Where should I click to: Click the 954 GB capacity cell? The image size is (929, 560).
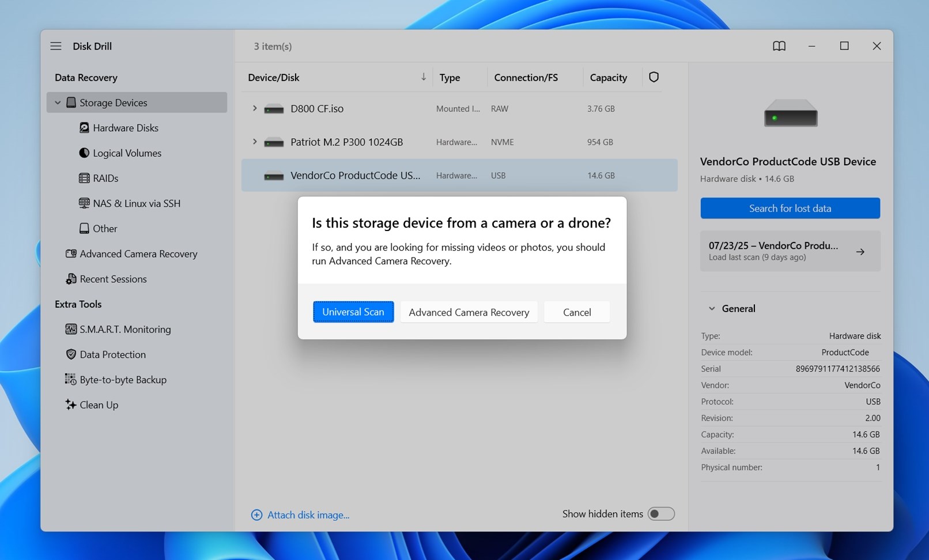pyautogui.click(x=600, y=142)
